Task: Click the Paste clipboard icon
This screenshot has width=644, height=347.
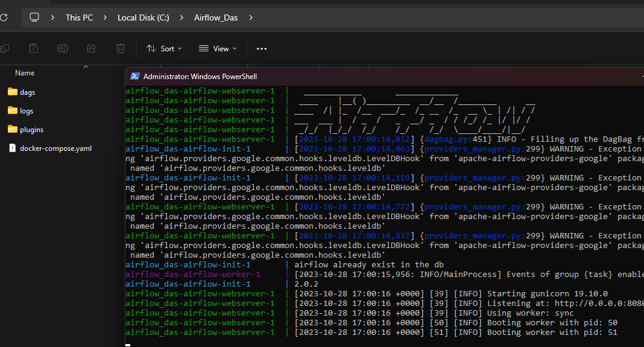Action: (34, 48)
